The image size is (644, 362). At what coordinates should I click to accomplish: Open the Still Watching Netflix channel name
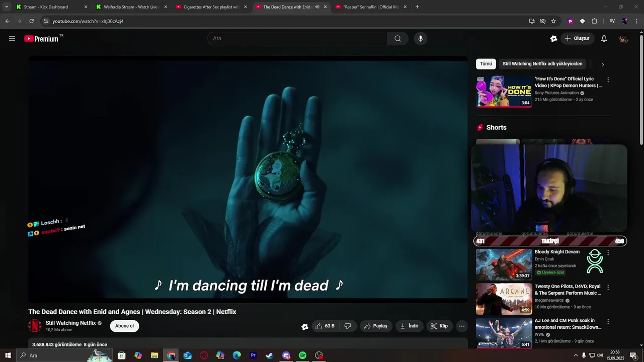pos(70,323)
